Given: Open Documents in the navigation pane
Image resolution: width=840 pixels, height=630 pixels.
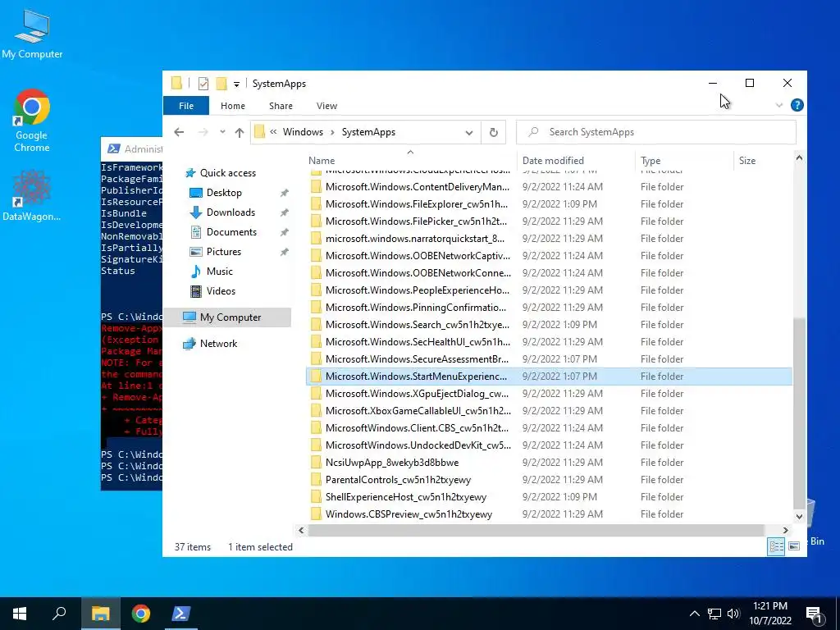Looking at the screenshot, I should point(231,232).
